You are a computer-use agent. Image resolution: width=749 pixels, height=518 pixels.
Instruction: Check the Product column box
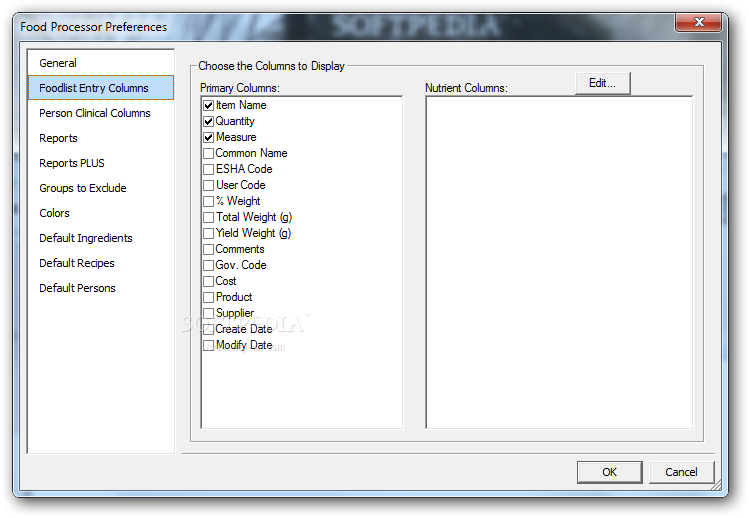point(208,298)
